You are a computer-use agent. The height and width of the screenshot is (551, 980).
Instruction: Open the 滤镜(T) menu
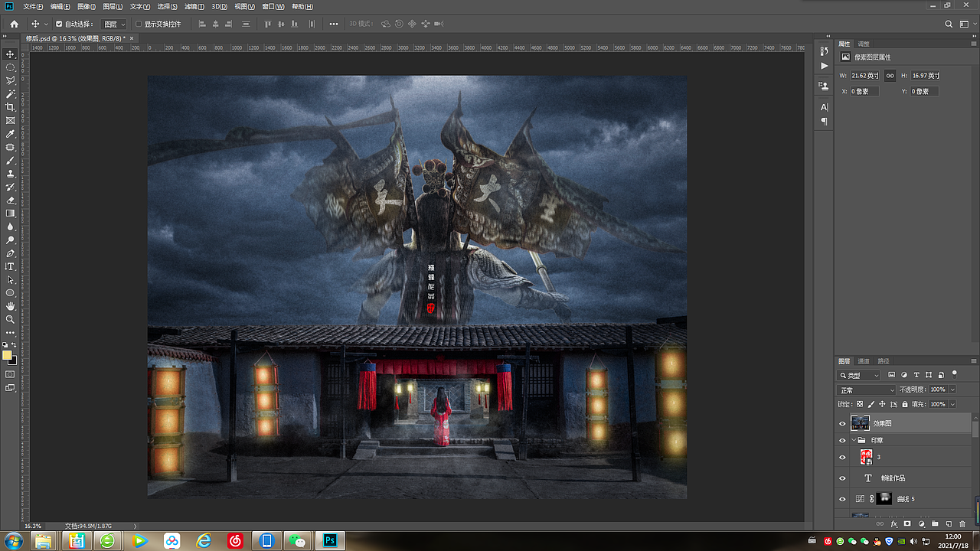(x=194, y=6)
